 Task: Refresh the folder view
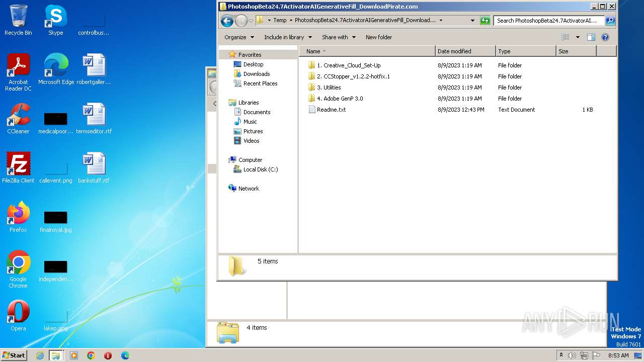click(x=485, y=21)
